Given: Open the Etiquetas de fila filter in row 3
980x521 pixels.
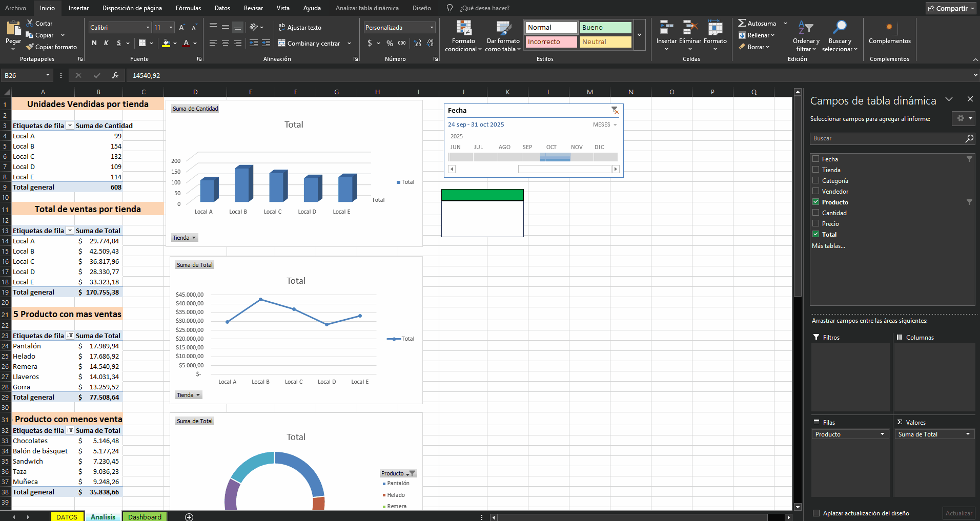Looking at the screenshot, I should pyautogui.click(x=70, y=126).
